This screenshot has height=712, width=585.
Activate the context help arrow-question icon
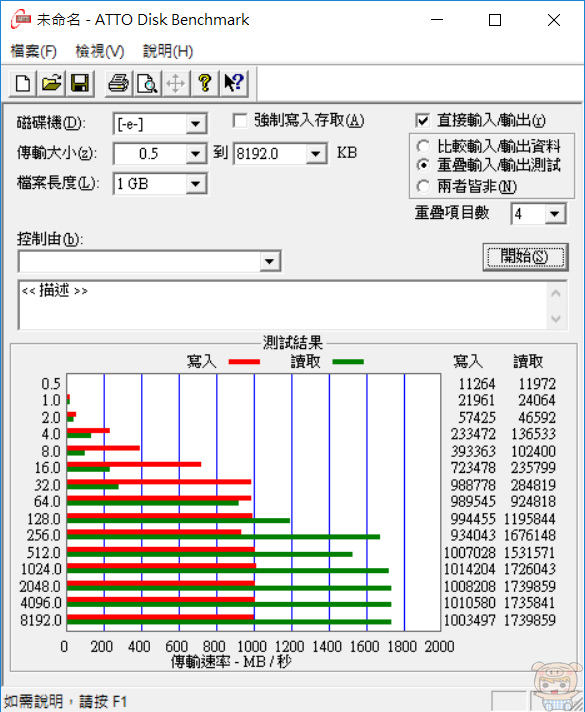point(234,84)
